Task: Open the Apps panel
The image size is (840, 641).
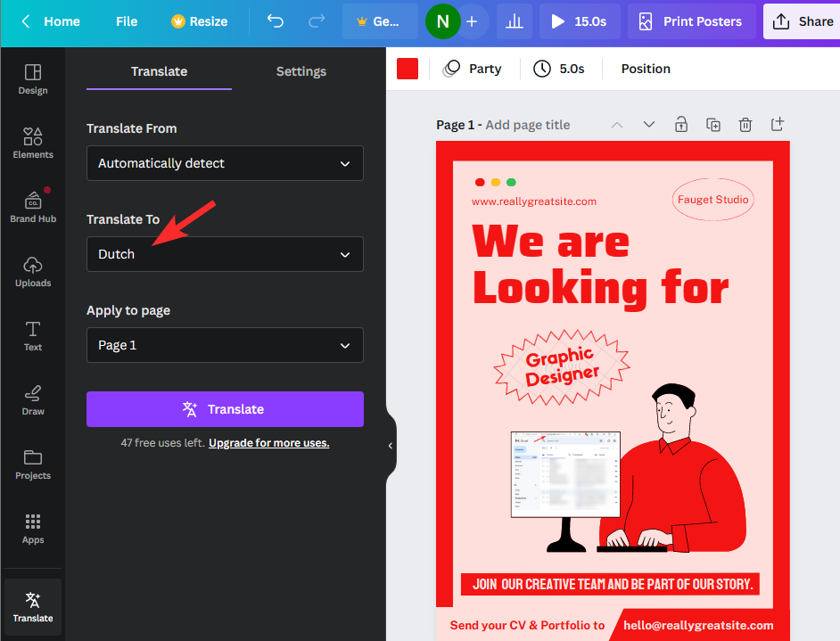Action: pos(33,528)
